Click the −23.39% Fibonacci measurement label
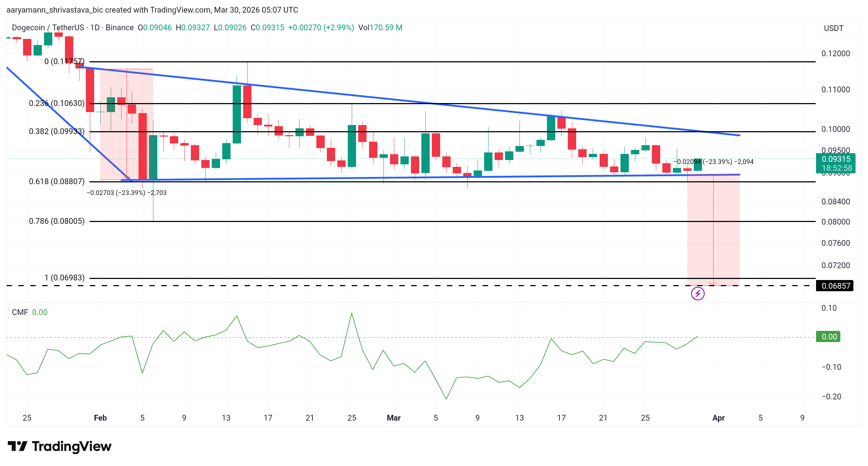868x466 pixels. click(713, 162)
